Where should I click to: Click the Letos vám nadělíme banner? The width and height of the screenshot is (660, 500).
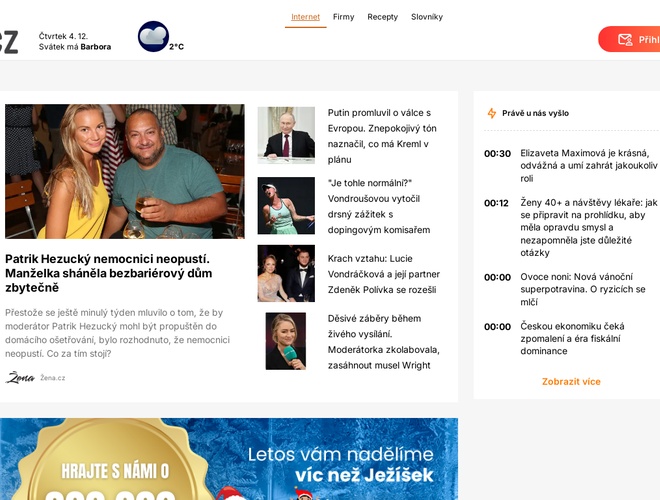pos(229,459)
